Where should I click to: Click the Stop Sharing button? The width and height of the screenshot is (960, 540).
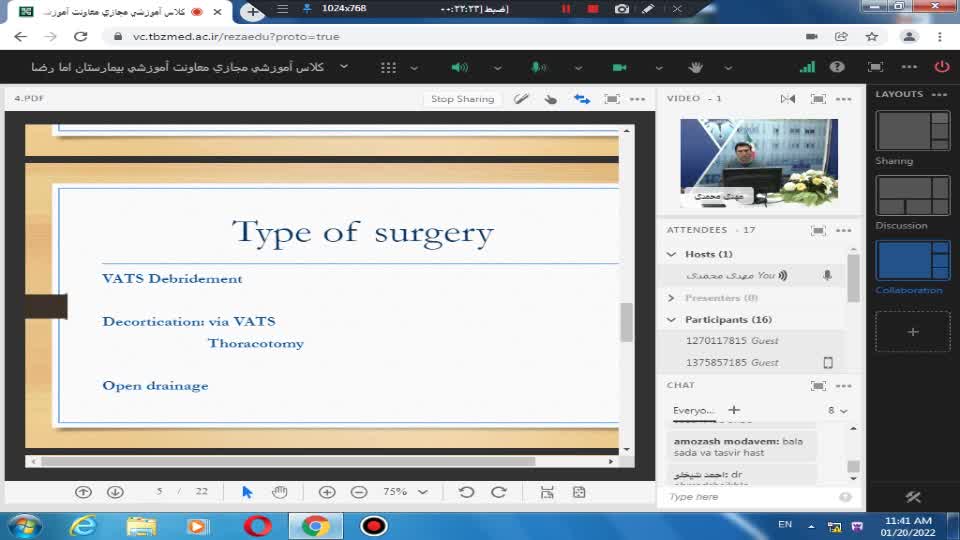click(462, 99)
